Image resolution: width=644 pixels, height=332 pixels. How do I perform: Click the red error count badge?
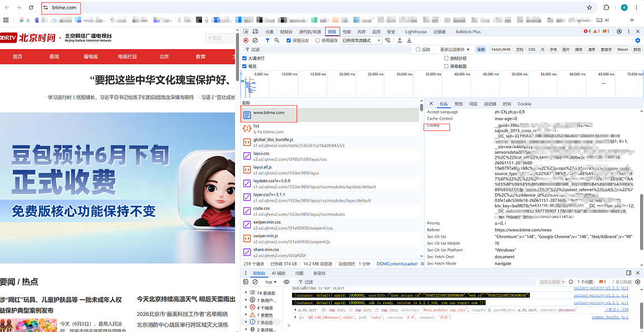point(587,32)
